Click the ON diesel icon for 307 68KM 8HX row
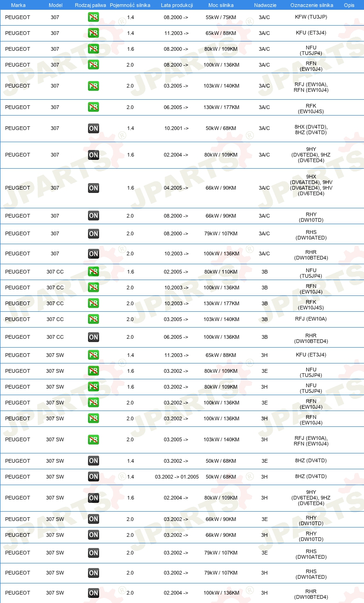The image size is (364, 603). 93,128
